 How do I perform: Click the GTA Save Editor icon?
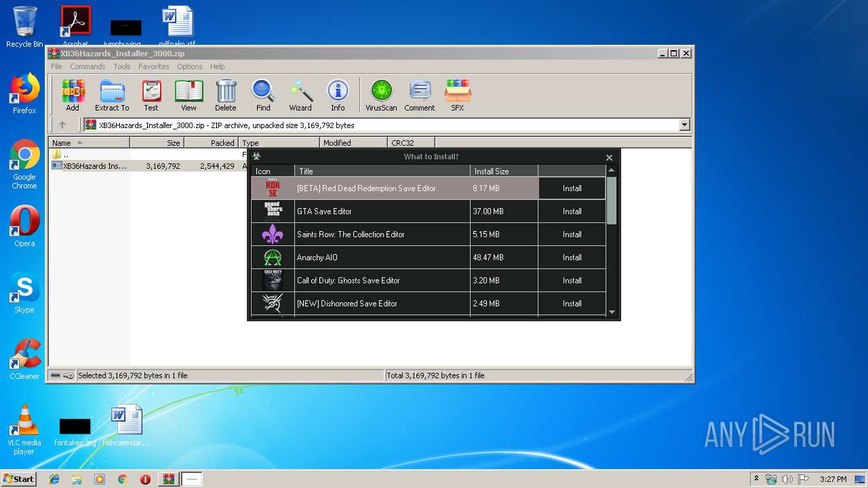pos(273,211)
